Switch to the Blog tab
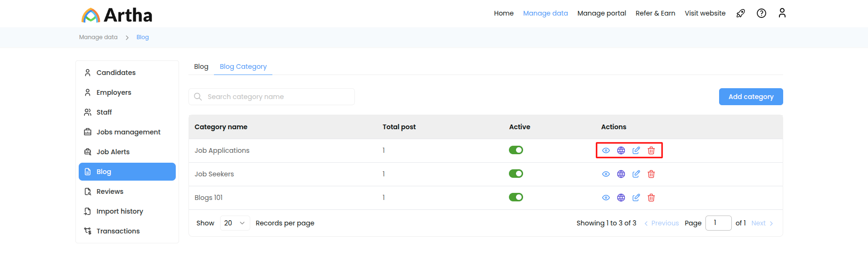Viewport: 868px width, 274px height. [x=201, y=66]
